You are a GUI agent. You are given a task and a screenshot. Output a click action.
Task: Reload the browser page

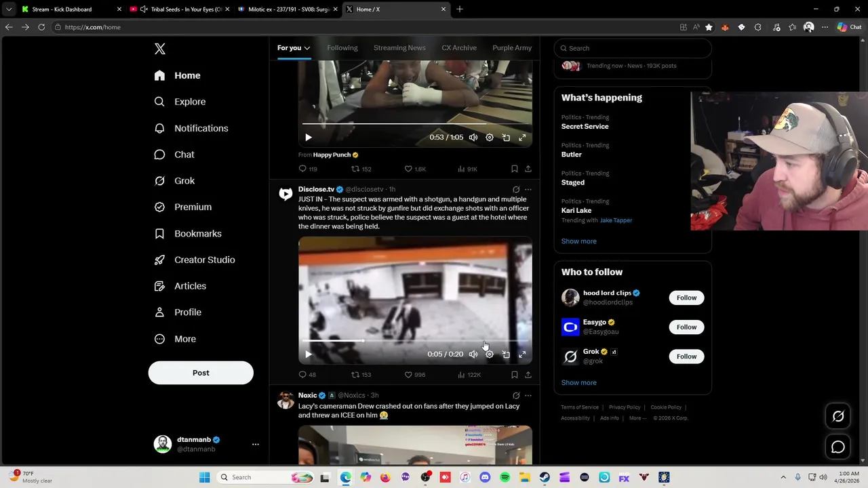click(x=41, y=27)
